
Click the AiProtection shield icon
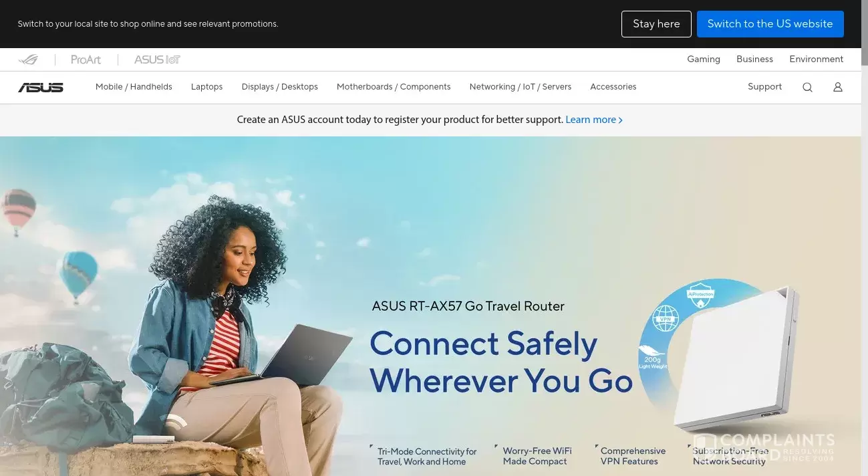click(701, 296)
